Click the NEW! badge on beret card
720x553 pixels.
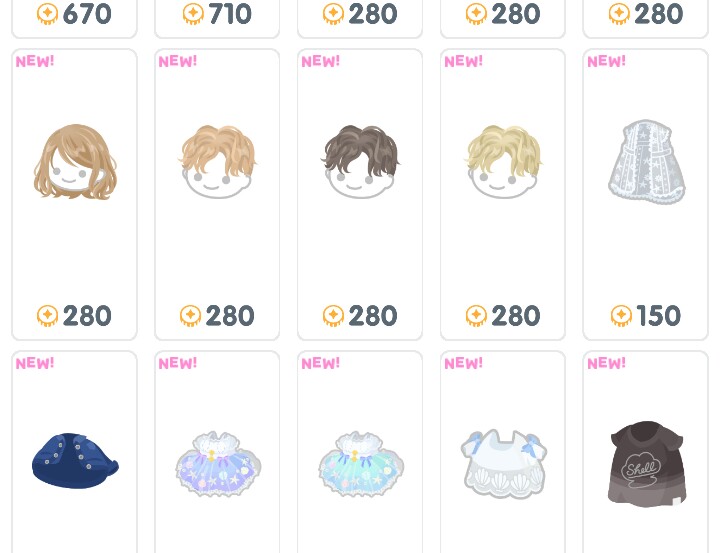pyautogui.click(x=35, y=363)
